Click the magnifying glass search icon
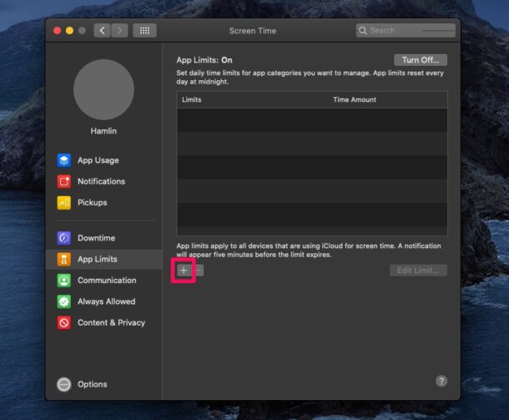Image resolution: width=509 pixels, height=420 pixels. coord(363,31)
